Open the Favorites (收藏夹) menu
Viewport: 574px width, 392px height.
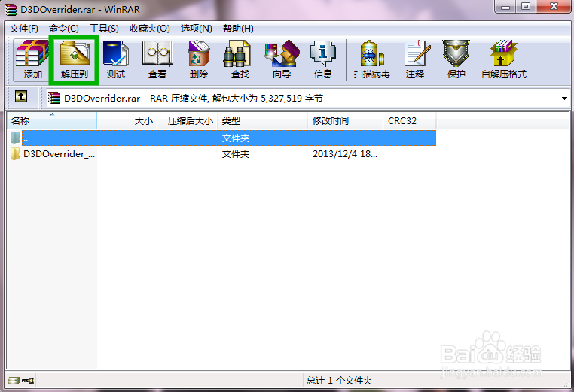pyautogui.click(x=150, y=29)
